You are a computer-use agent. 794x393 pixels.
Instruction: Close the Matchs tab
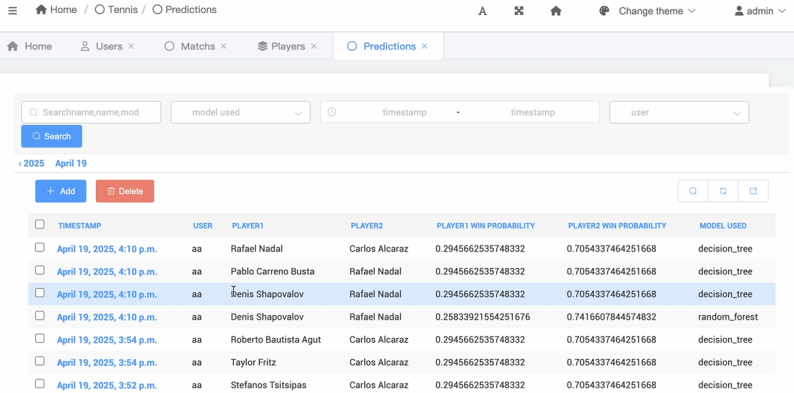pyautogui.click(x=223, y=46)
